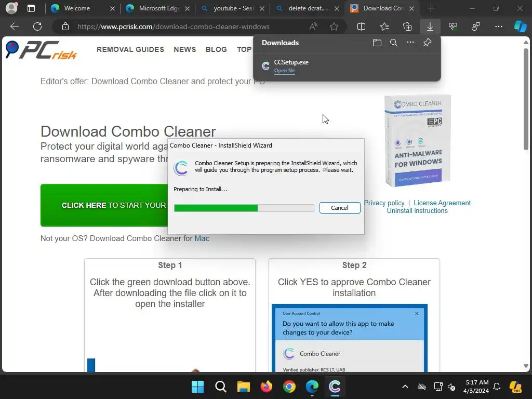Close the Download Combo Cleaner tab

pos(411,8)
